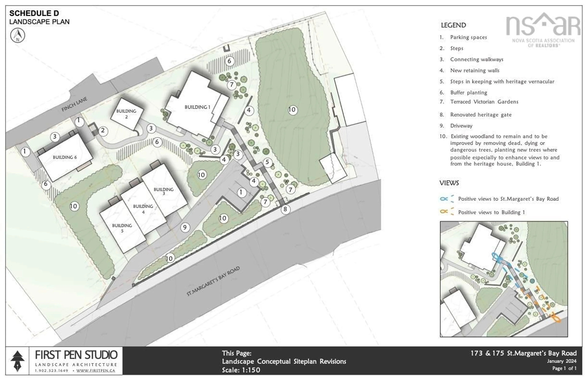Select circle marker 9 on the driveway
This screenshot has height=381, width=588.
tap(185, 227)
